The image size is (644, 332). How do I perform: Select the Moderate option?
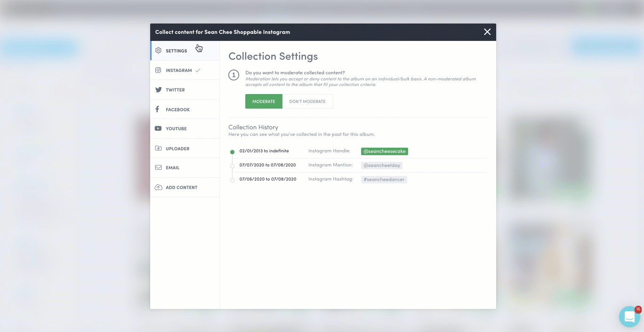point(264,102)
